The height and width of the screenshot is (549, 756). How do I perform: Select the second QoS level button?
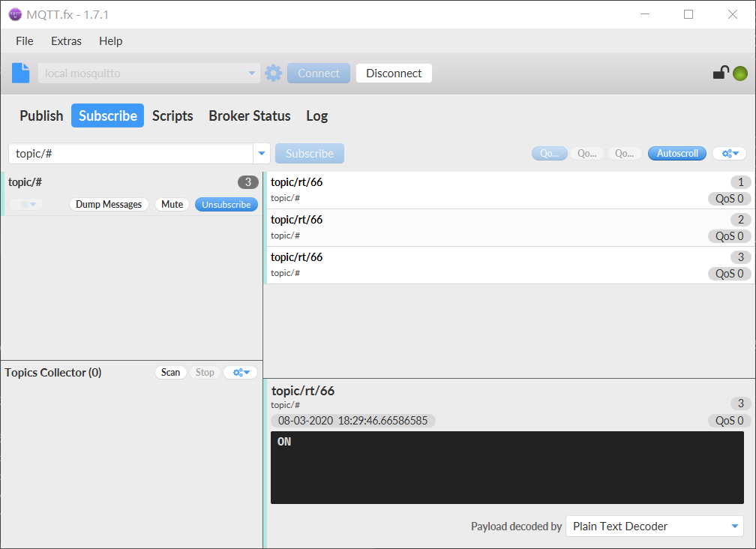point(586,153)
